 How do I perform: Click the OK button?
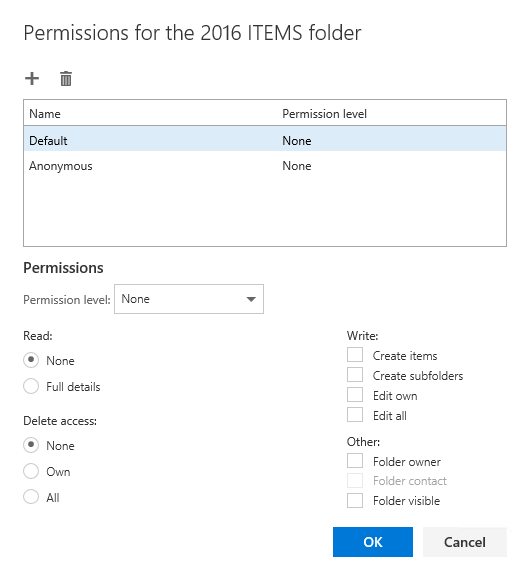[373, 542]
